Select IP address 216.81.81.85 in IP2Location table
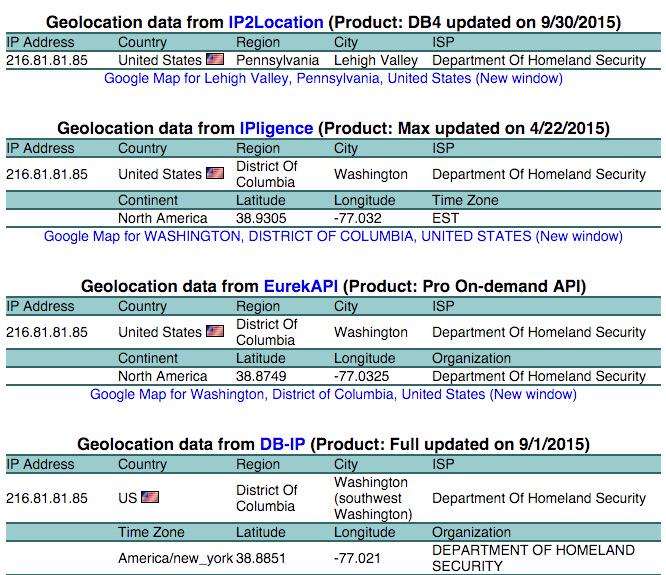666x575 pixels. 47,60
